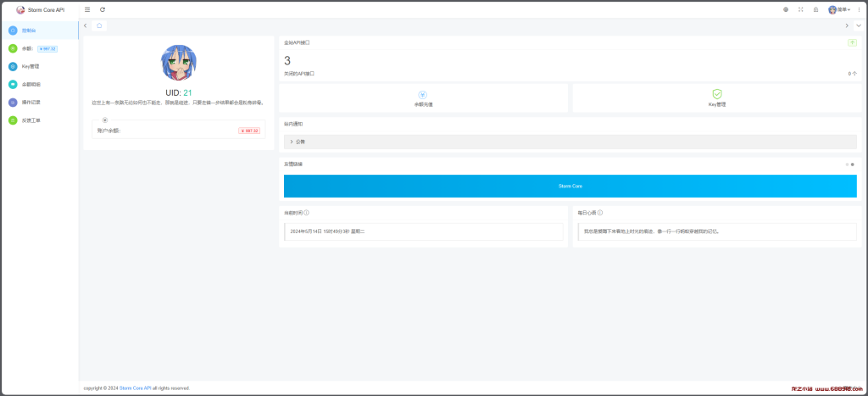This screenshot has width=868, height=396.
Task: Open the three-dot more options menu
Action: tap(859, 9)
